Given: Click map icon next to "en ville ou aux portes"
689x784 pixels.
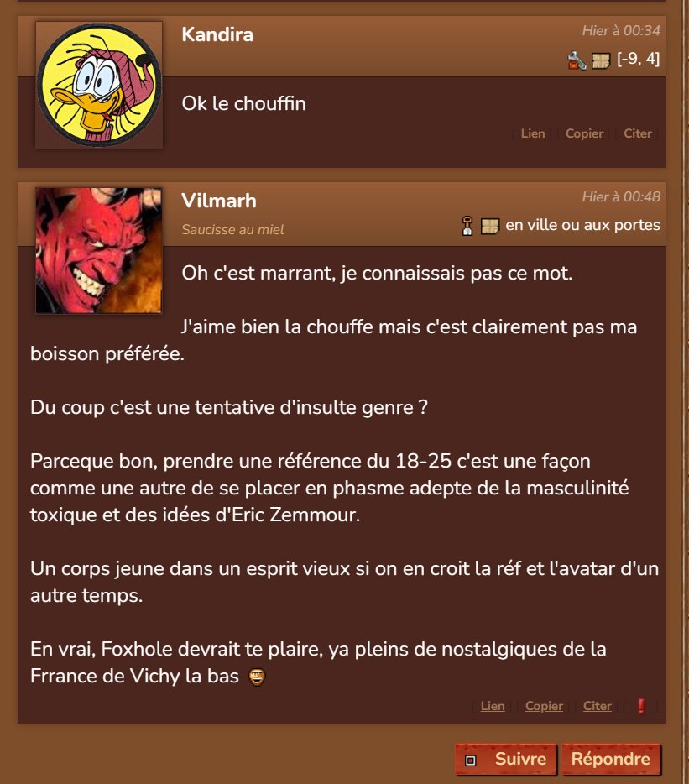Looking at the screenshot, I should click(x=489, y=227).
